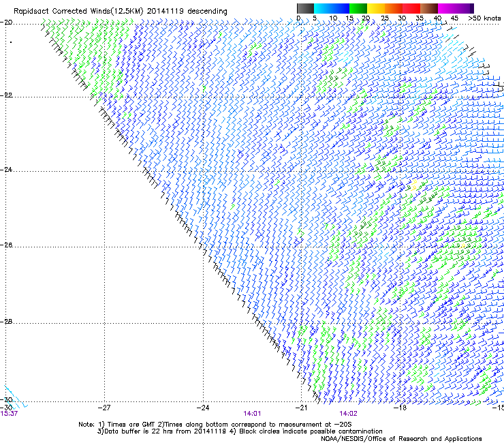Image resolution: width=504 pixels, height=443 pixels.
Task: Select the red 30-35 knots legend color
Action: tap(411, 8)
